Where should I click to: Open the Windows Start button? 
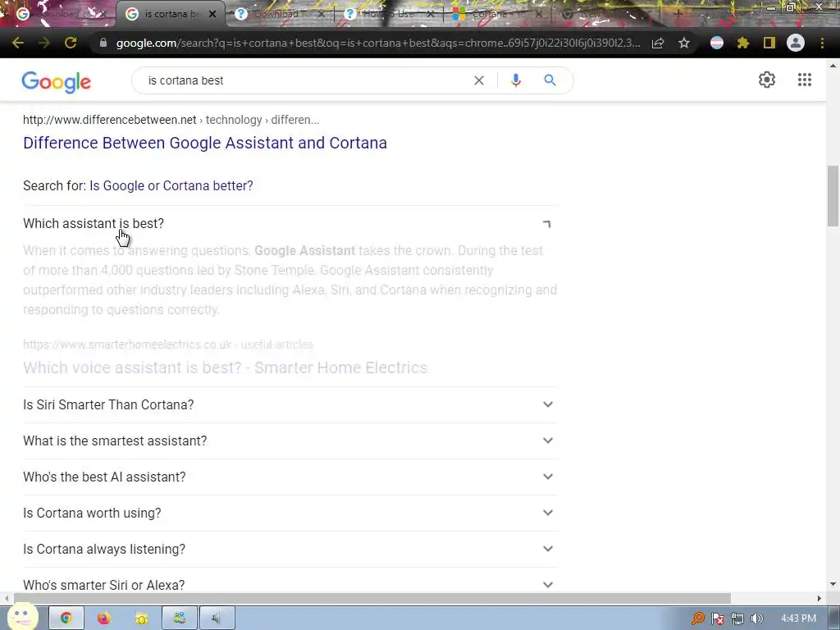(22, 617)
